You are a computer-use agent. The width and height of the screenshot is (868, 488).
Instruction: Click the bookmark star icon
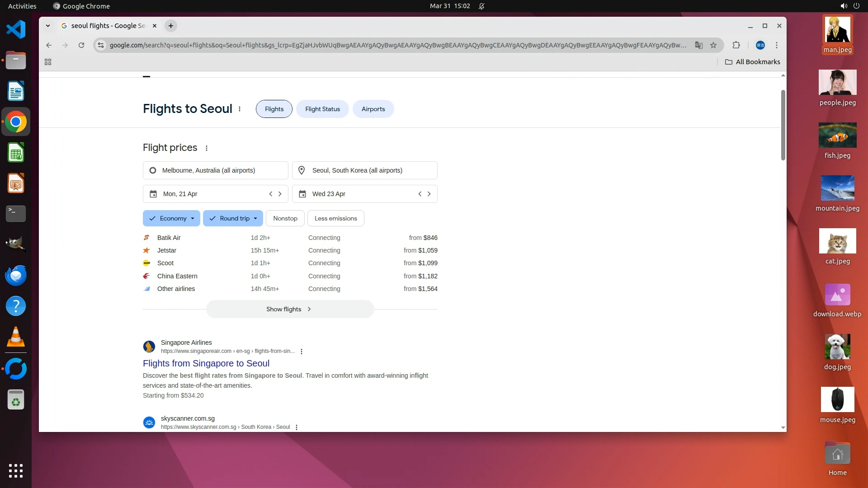pos(713,45)
